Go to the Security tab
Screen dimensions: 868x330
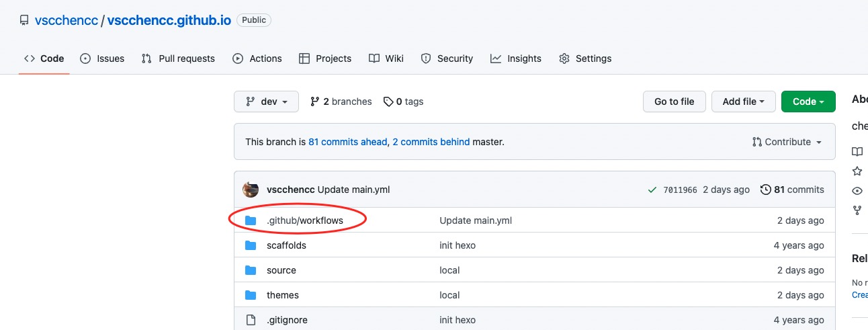point(447,58)
